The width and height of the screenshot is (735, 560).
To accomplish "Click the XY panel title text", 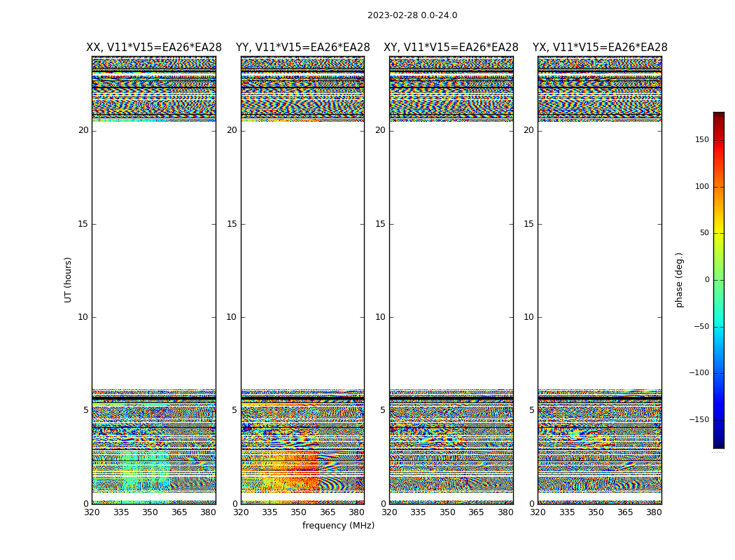I will click(451, 48).
